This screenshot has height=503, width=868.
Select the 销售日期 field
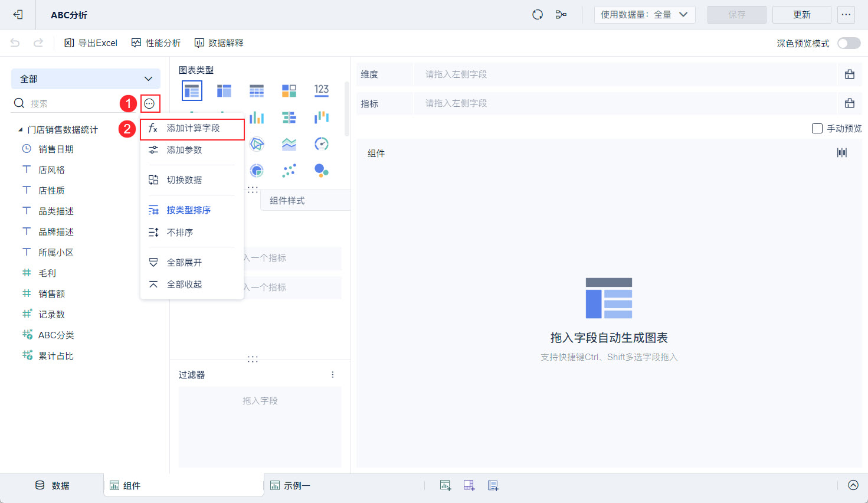coord(56,149)
